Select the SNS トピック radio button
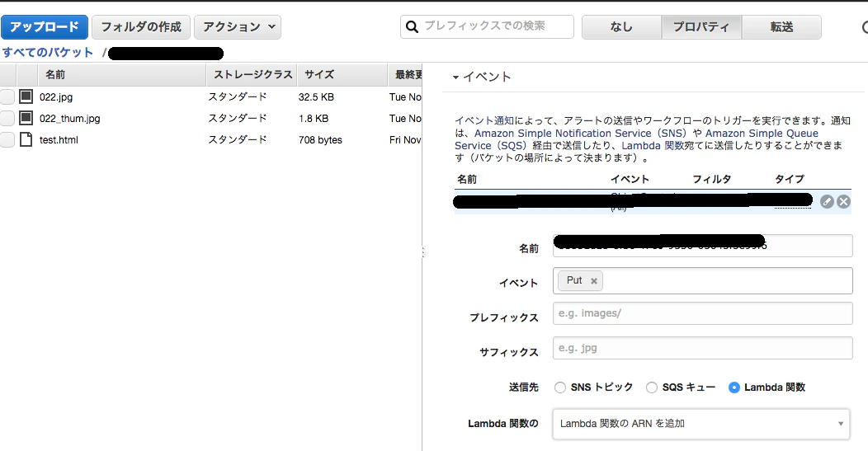The width and height of the screenshot is (868, 451). click(x=560, y=388)
